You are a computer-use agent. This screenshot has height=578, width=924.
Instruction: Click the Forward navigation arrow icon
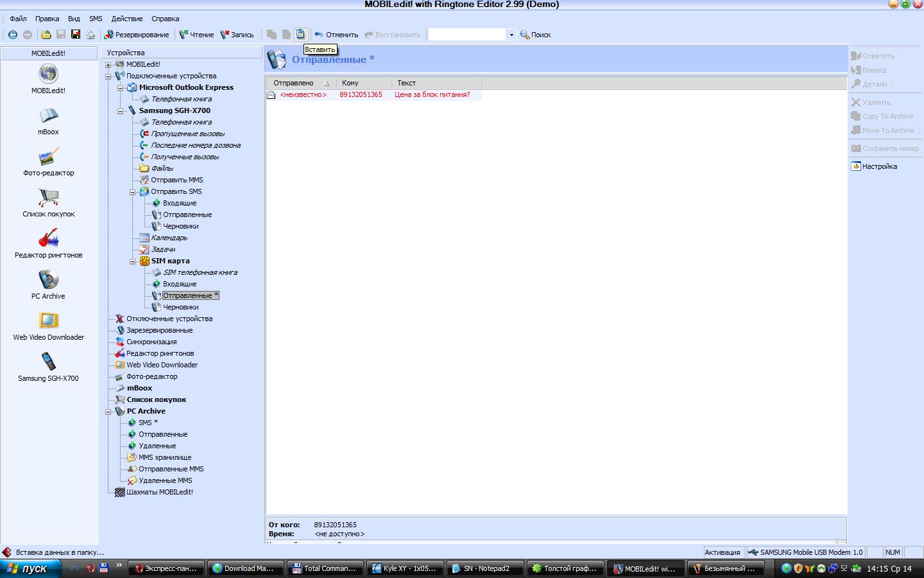click(27, 35)
